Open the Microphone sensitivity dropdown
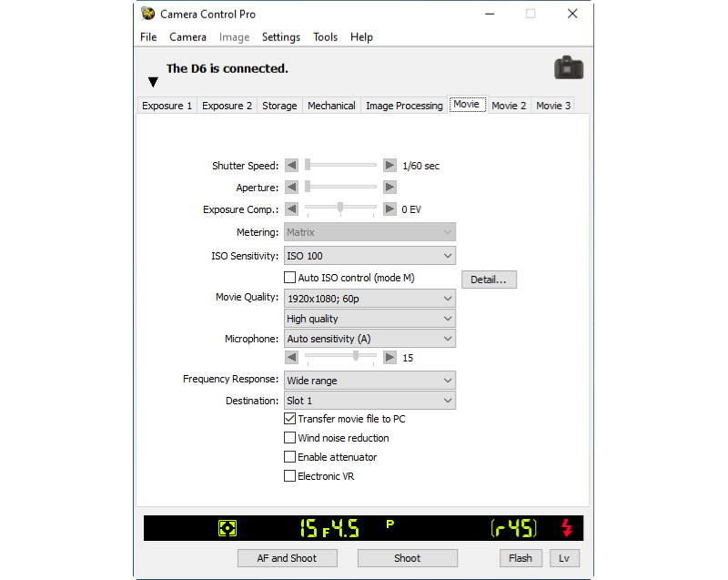The height and width of the screenshot is (580, 728). click(369, 339)
